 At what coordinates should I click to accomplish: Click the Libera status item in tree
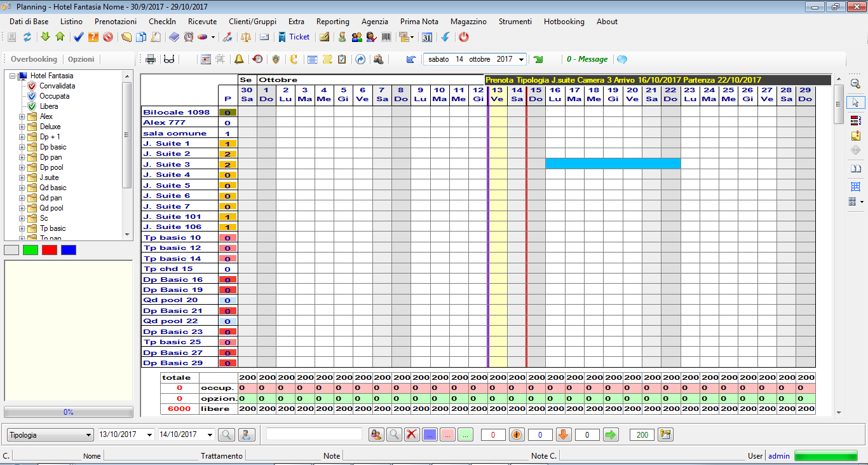pos(49,106)
